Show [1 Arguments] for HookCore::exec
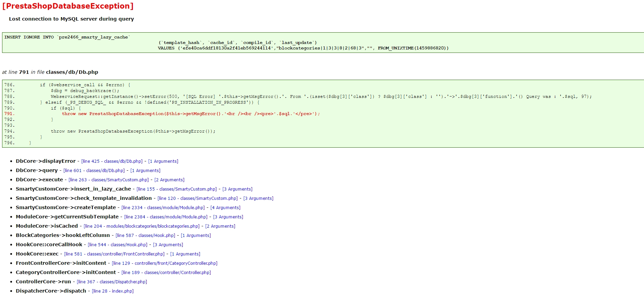 [x=185, y=254]
